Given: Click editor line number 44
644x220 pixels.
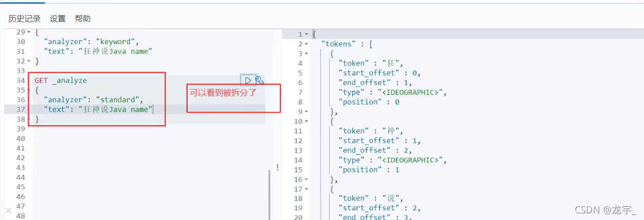Looking at the screenshot, I should point(20,177).
